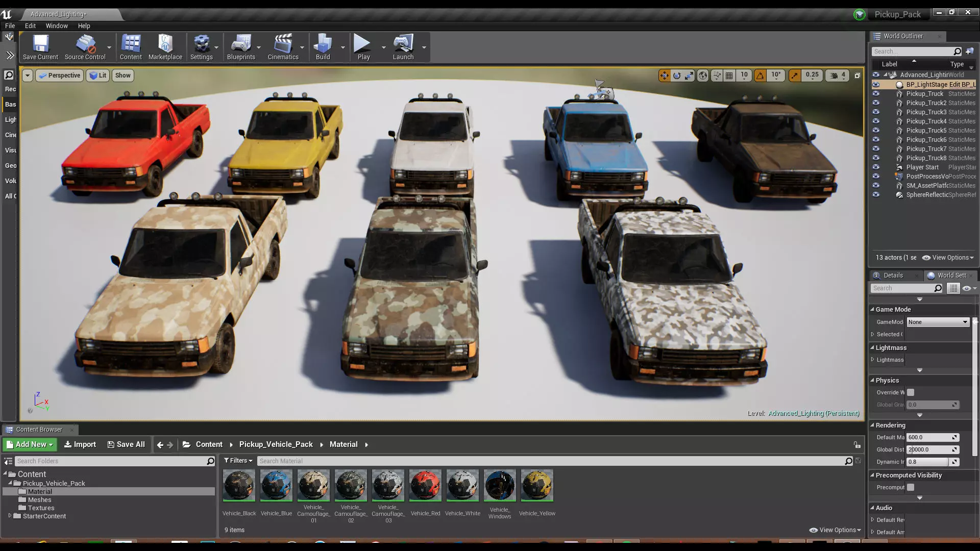Enable Override World Gravity checkbox
Screen dimensions: 980x551
911,392
